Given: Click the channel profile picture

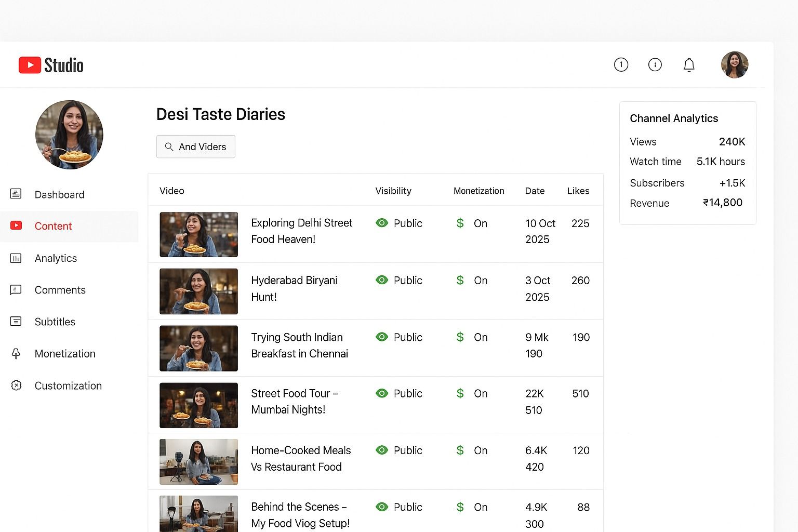Looking at the screenshot, I should click(69, 135).
